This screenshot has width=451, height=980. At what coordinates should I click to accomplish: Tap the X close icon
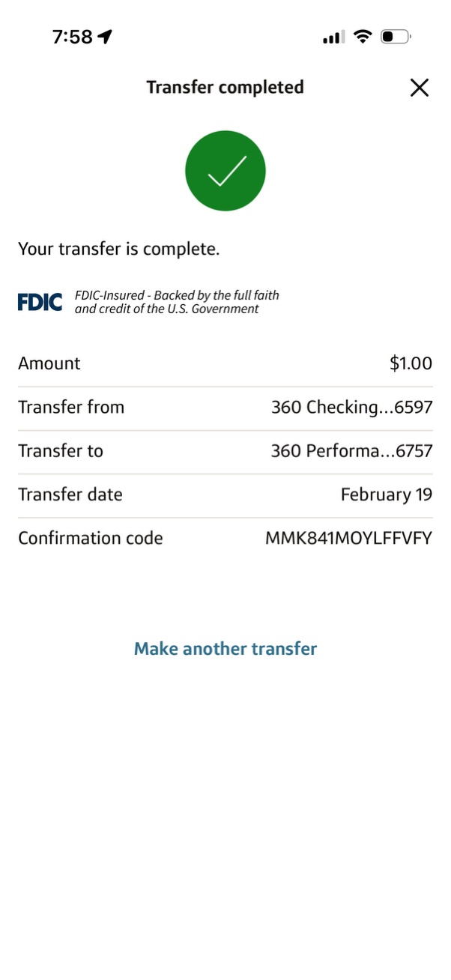tap(419, 88)
